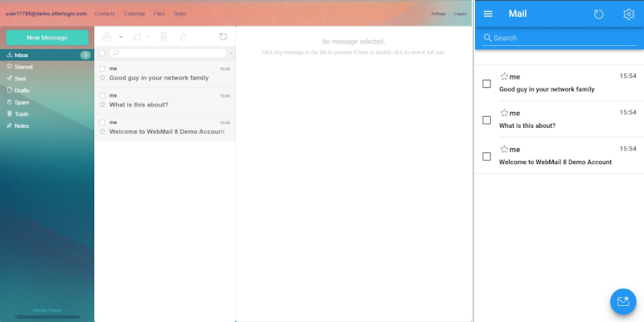The height and width of the screenshot is (322, 644).
Task: Check the mobile "What is this about?" checkbox
Action: 487,120
